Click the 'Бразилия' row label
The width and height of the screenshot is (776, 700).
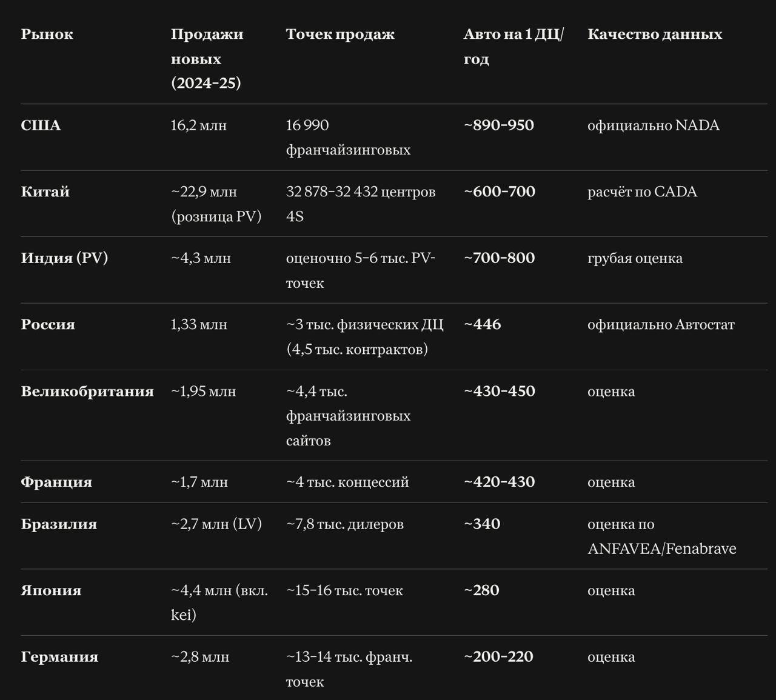[x=59, y=524]
